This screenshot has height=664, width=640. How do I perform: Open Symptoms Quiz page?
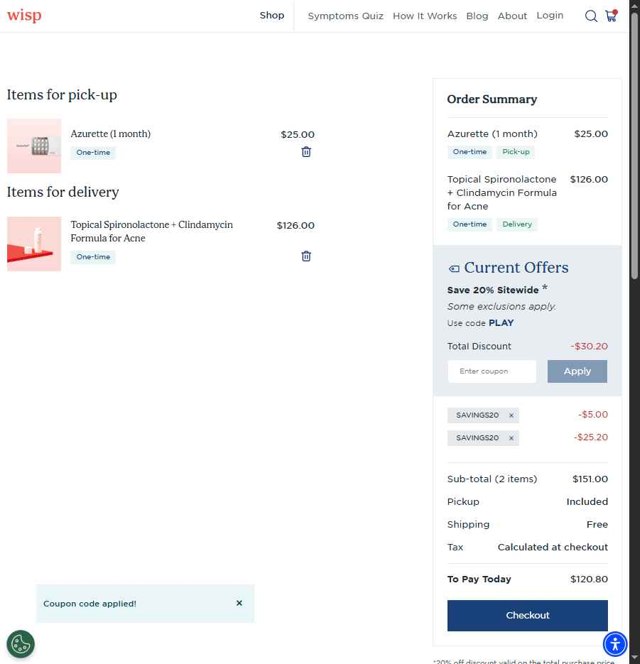(345, 16)
